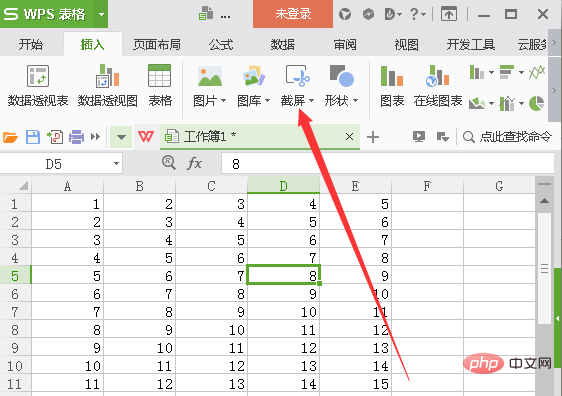This screenshot has height=396, width=562.
Task: Click the hexagon icon in title bar
Action: pos(368,14)
